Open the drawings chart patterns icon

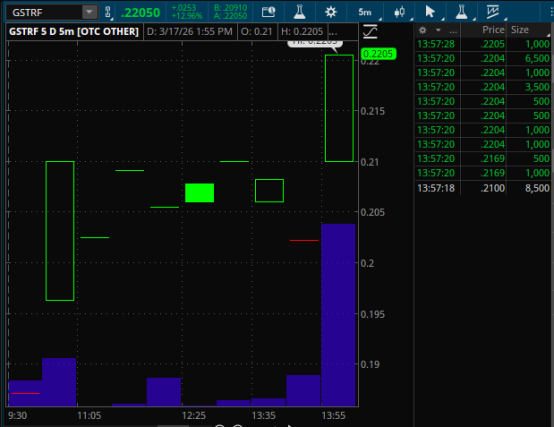tap(493, 12)
